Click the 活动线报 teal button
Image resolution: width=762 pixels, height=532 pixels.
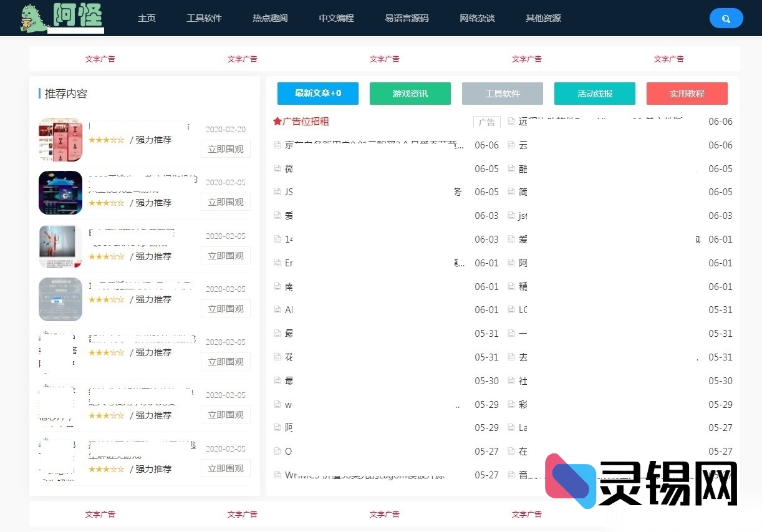(595, 93)
